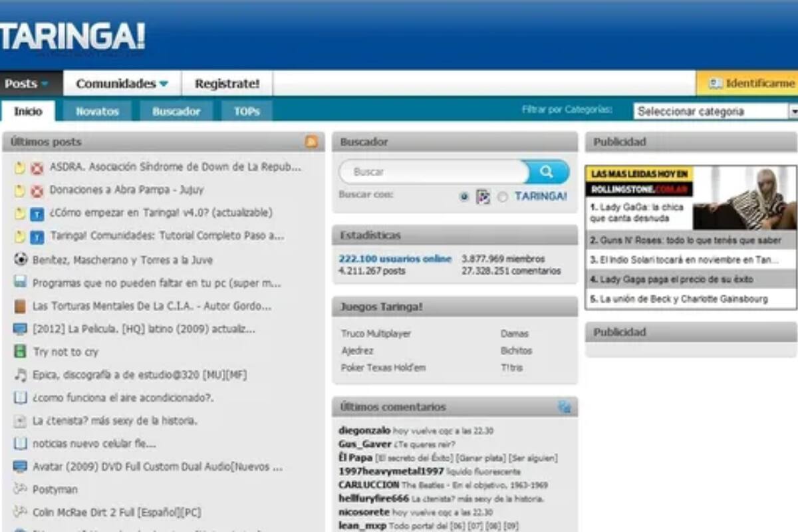
Task: Open the Gus_Gaver user link
Action: 365,444
